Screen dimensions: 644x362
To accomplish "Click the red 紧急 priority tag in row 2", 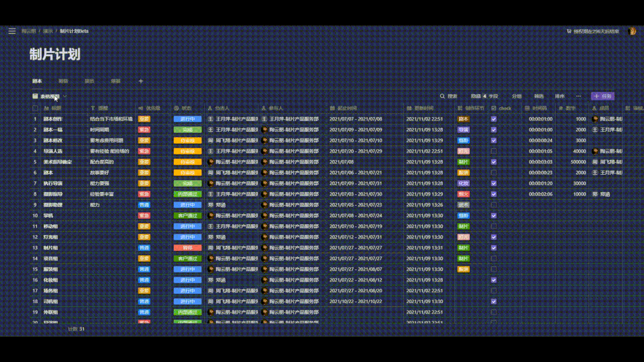I will click(144, 130).
